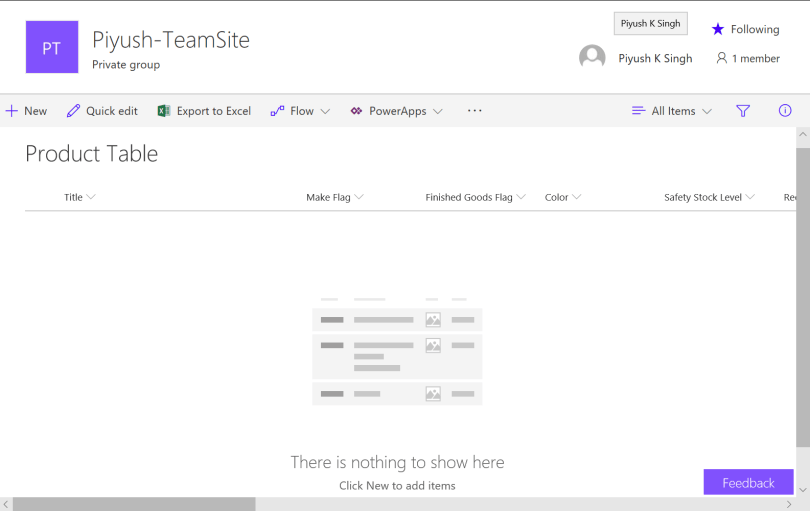
Task: Expand the All Items view chevron
Action: click(x=707, y=111)
